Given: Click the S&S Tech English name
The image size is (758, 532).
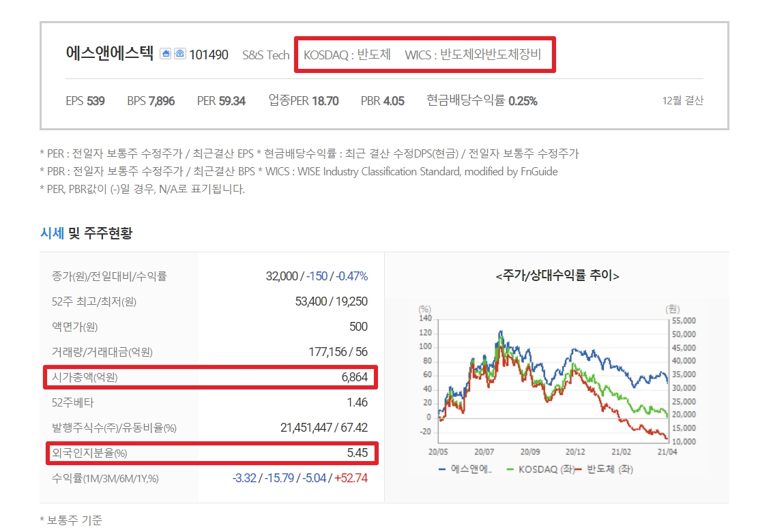Looking at the screenshot, I should 266,55.
